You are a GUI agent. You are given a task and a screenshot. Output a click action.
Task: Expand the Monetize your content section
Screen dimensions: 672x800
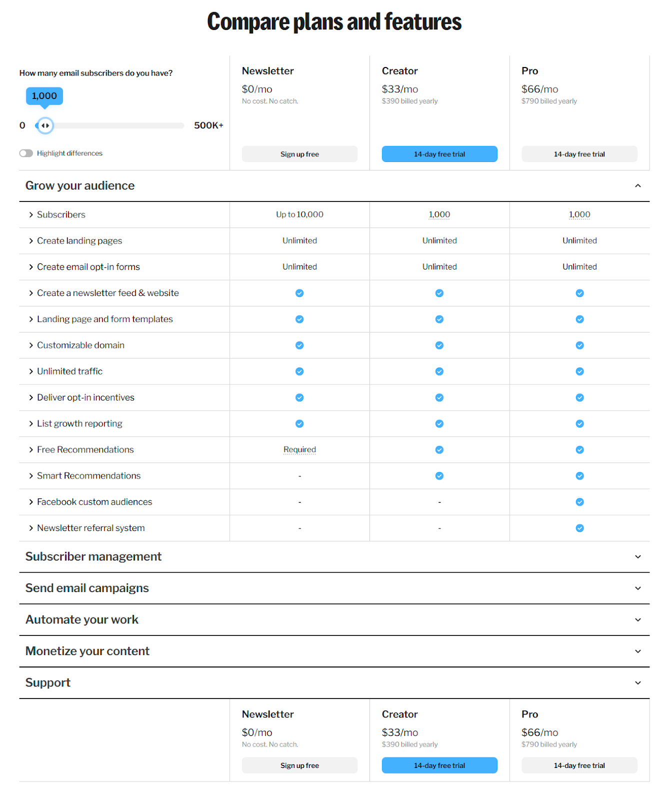(637, 651)
